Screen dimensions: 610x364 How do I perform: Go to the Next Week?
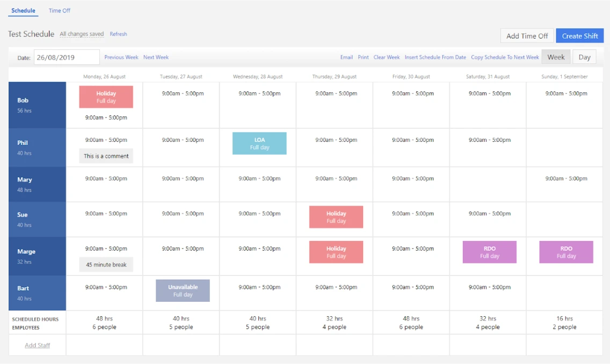(x=155, y=57)
